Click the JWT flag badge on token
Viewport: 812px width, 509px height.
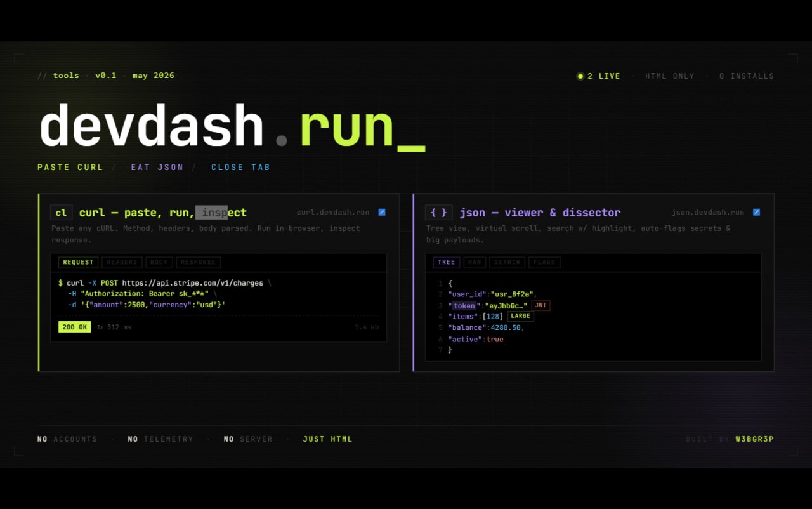pyautogui.click(x=540, y=305)
